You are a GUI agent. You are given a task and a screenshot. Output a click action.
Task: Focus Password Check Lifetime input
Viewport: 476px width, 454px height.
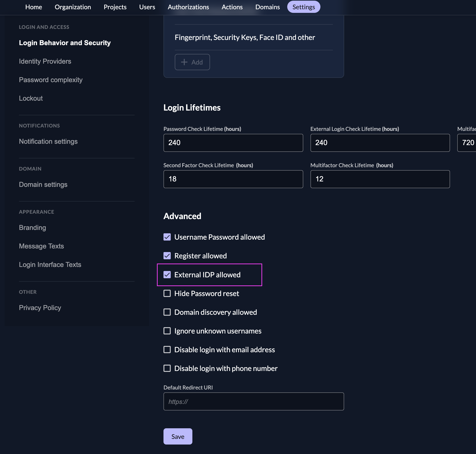click(x=233, y=143)
